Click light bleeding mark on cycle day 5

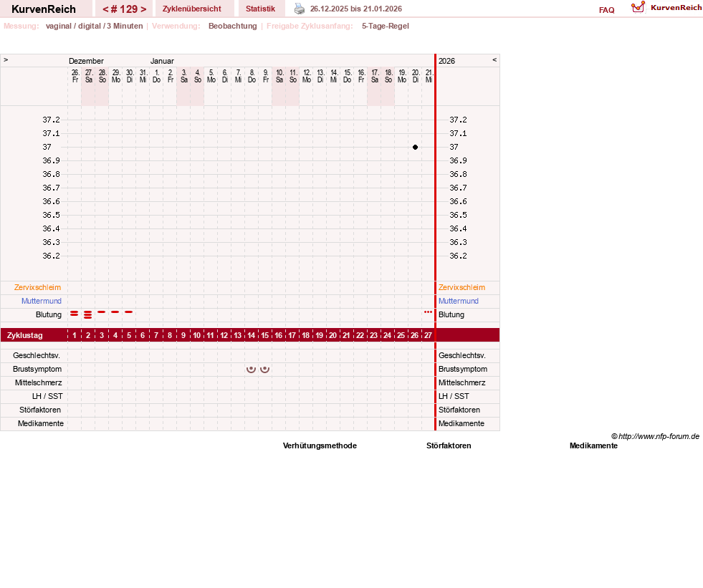pyautogui.click(x=129, y=312)
